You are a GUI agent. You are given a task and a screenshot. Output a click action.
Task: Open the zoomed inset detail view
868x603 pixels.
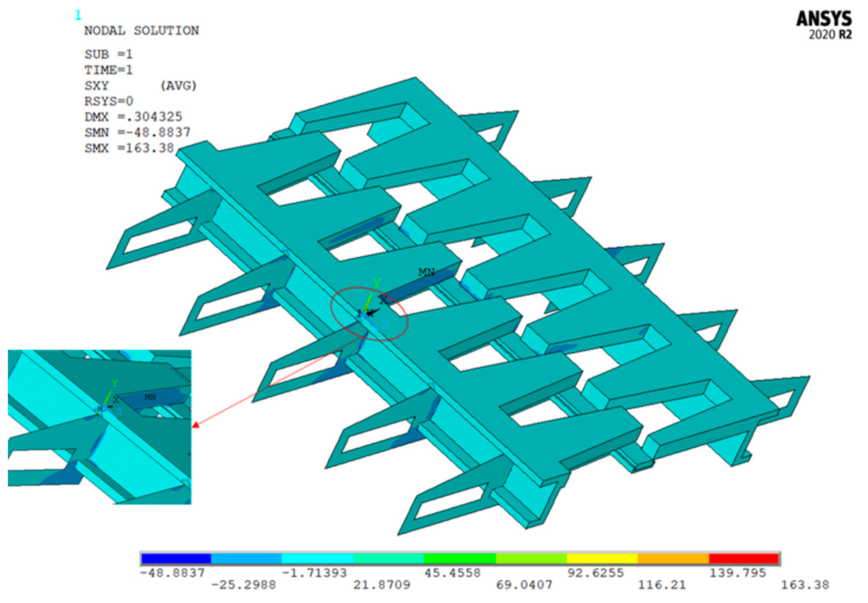pos(99,426)
